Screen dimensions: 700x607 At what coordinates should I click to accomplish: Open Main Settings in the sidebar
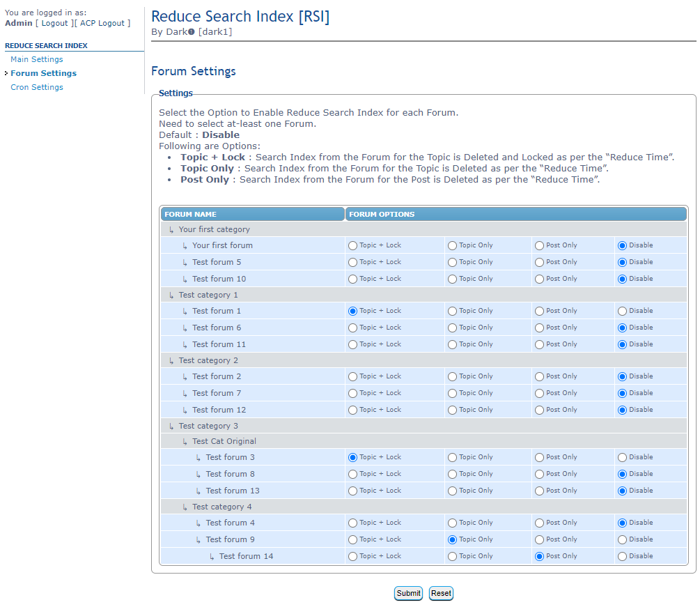click(37, 59)
